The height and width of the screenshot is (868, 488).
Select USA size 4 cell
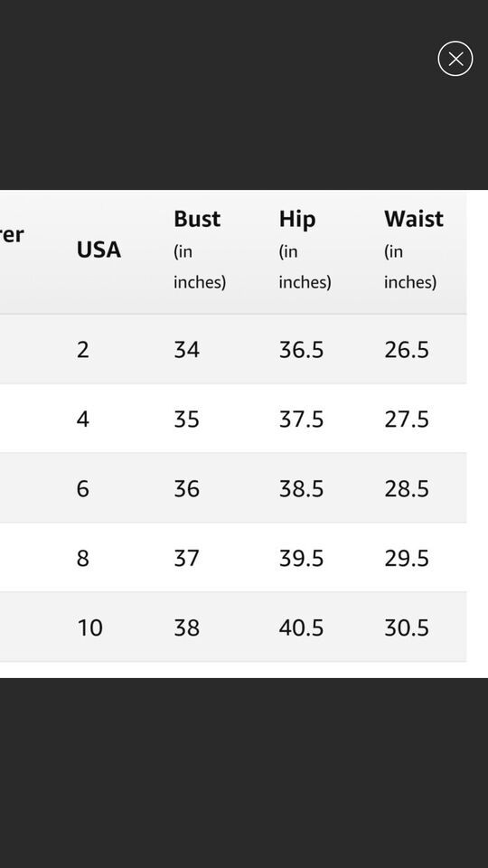[x=82, y=420]
